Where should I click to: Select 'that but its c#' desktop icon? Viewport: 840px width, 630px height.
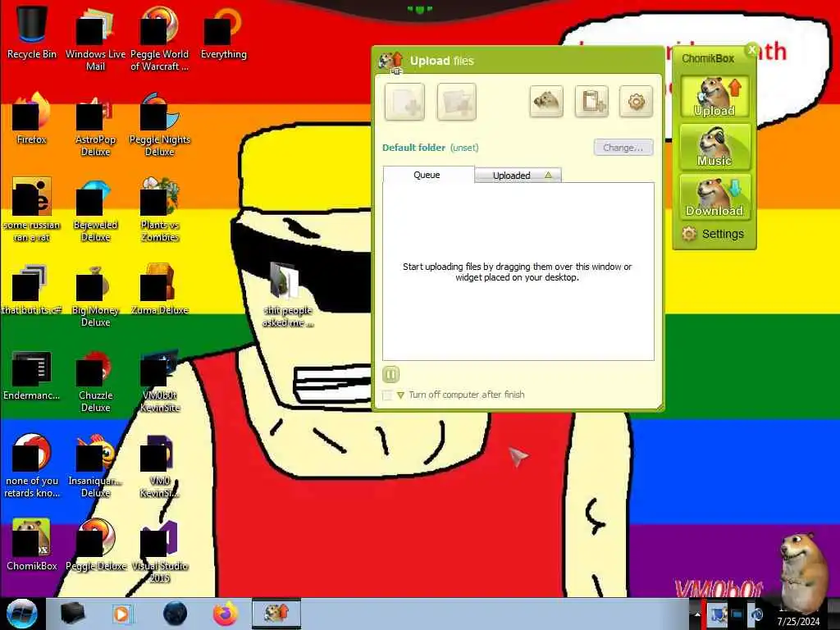32,288
